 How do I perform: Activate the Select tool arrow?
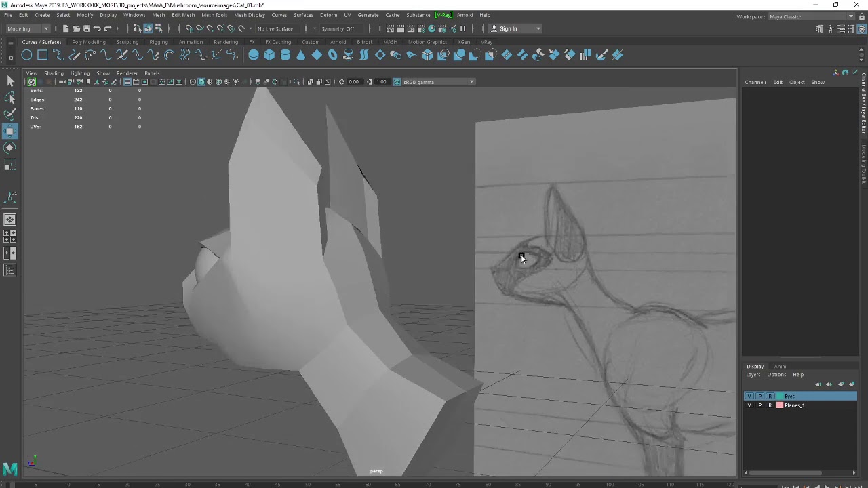pos(10,81)
